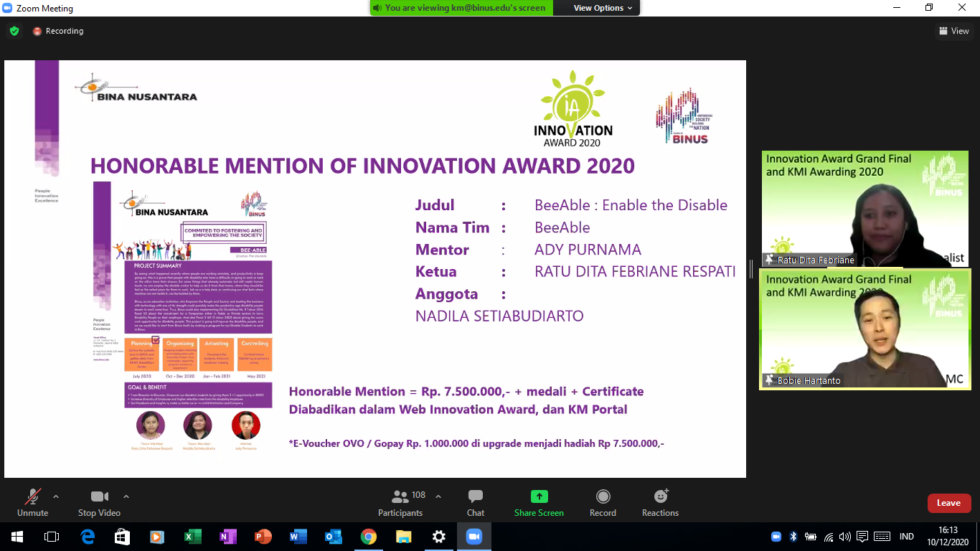Image resolution: width=980 pixels, height=551 pixels.
Task: Click the green Share Screen button
Action: coord(539,502)
